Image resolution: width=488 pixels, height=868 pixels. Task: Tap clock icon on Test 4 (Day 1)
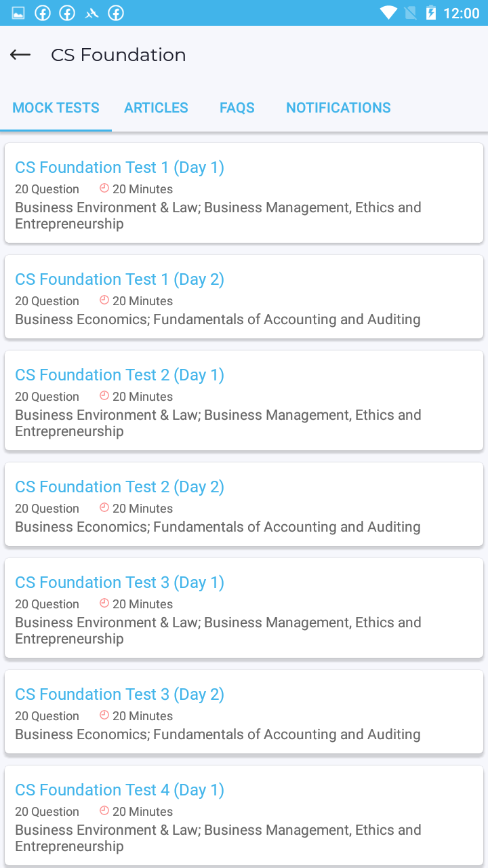click(104, 810)
